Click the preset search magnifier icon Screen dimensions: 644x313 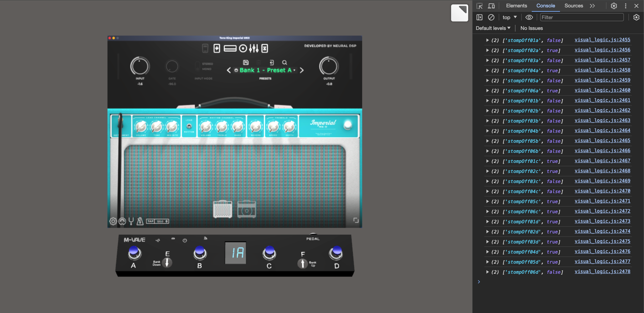284,62
